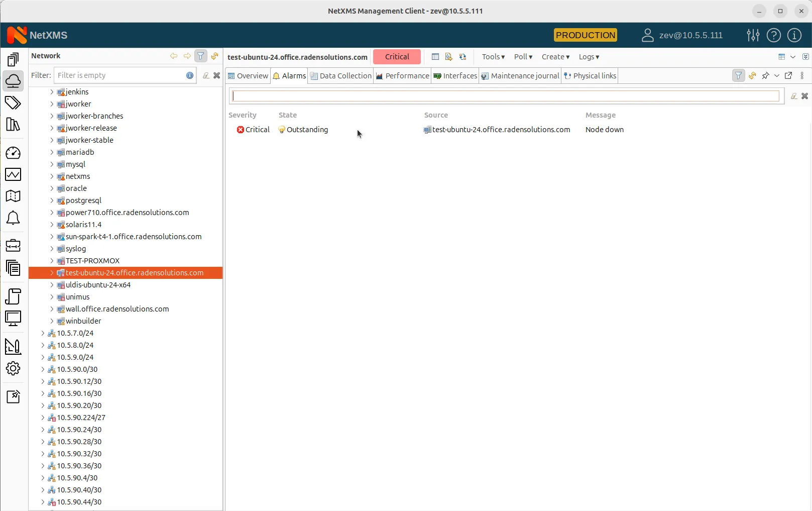
Task: Open the Business Services briefcase icon
Action: pos(13,245)
